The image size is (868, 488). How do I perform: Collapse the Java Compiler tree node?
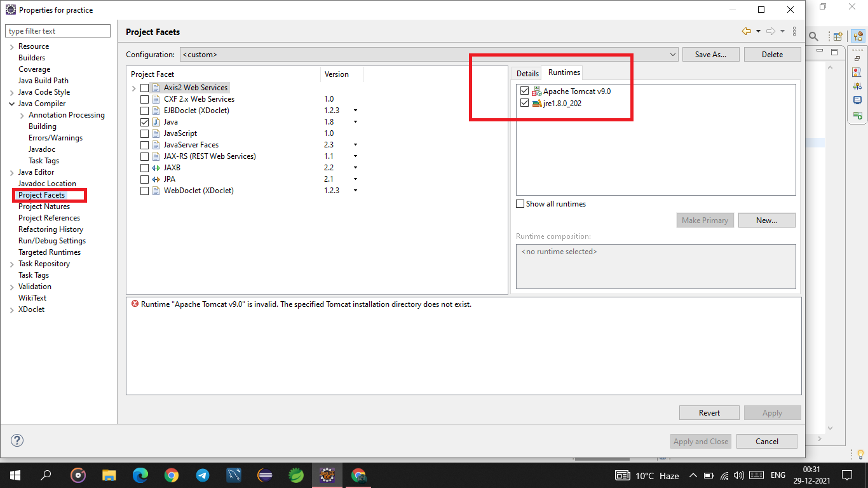click(x=12, y=104)
